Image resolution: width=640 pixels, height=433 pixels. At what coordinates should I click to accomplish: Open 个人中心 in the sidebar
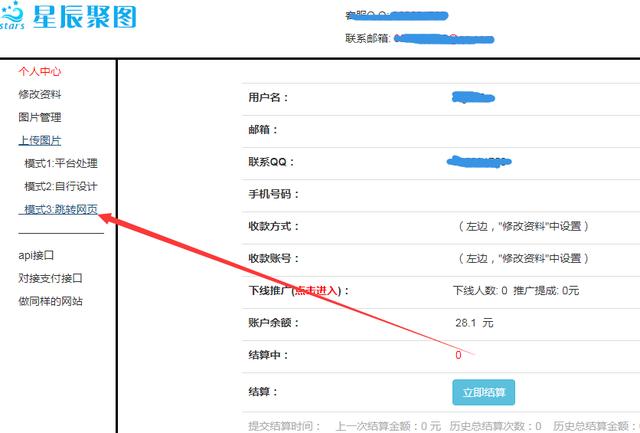(x=40, y=71)
